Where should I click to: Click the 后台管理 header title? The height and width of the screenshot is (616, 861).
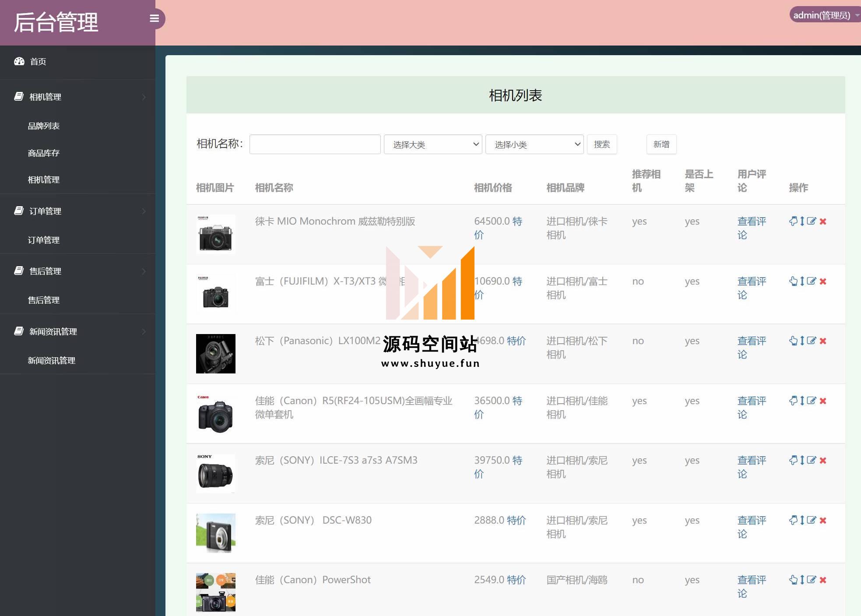tap(56, 22)
